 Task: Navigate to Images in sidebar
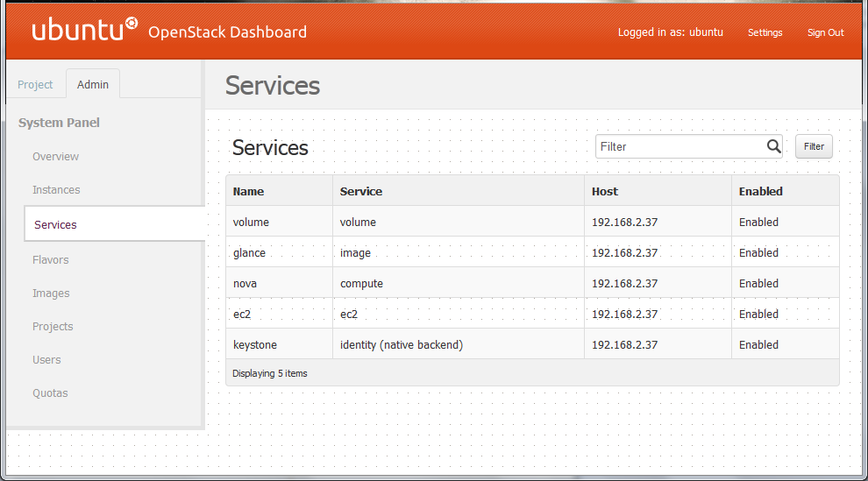51,293
